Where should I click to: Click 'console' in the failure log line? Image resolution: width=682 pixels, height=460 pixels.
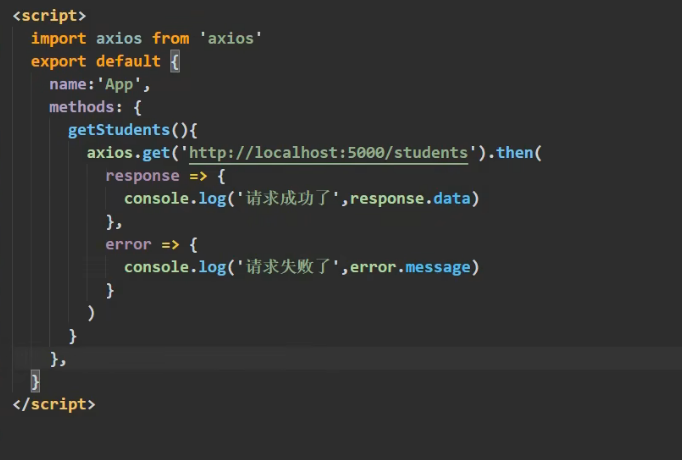[156, 267]
